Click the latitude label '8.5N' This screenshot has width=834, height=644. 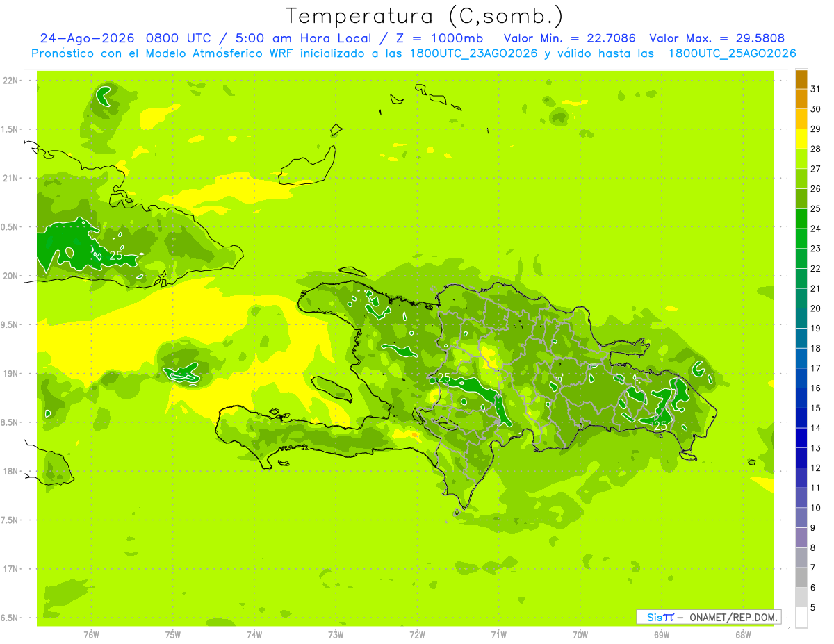click(x=10, y=423)
